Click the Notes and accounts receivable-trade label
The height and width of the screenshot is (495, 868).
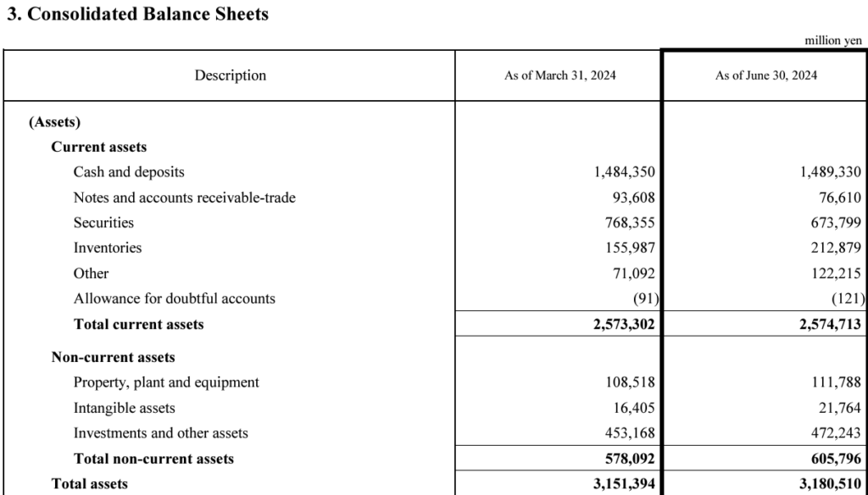coord(184,197)
